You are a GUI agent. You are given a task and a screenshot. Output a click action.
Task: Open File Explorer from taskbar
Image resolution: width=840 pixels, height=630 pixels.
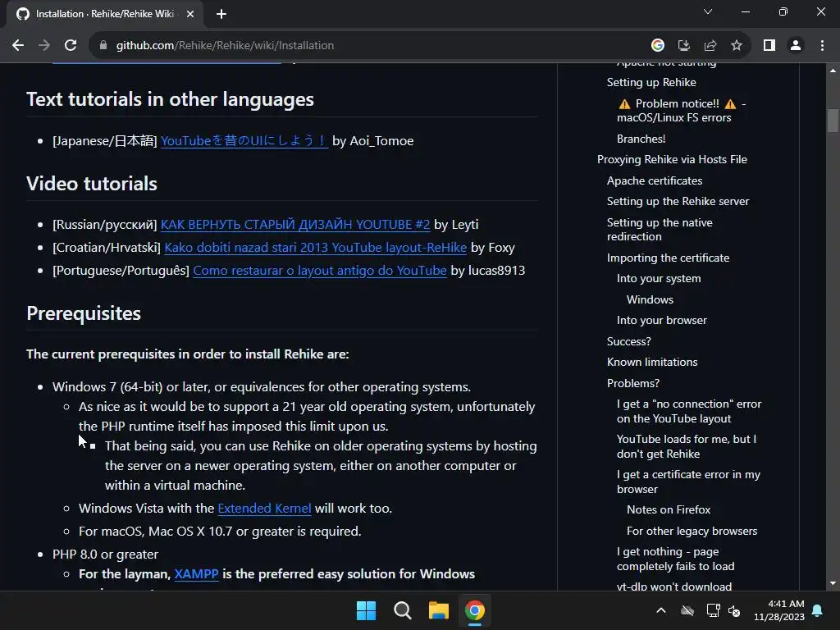pyautogui.click(x=439, y=610)
